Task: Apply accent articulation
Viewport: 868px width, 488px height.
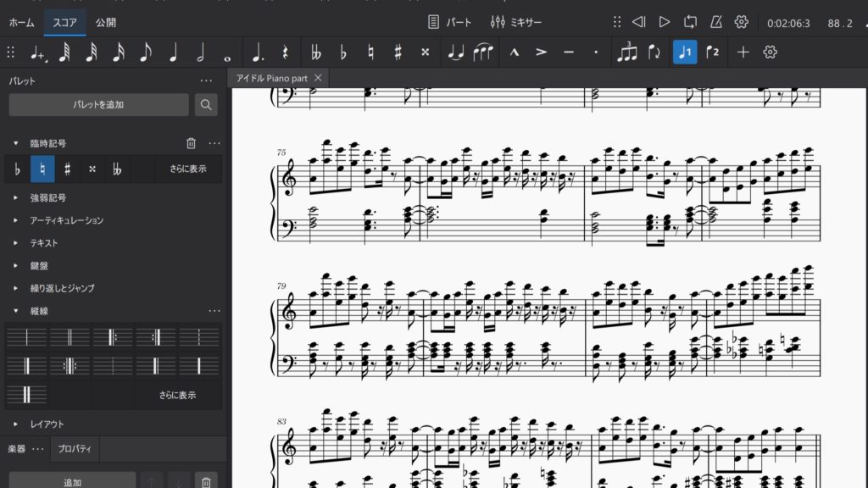Action: 541,52
